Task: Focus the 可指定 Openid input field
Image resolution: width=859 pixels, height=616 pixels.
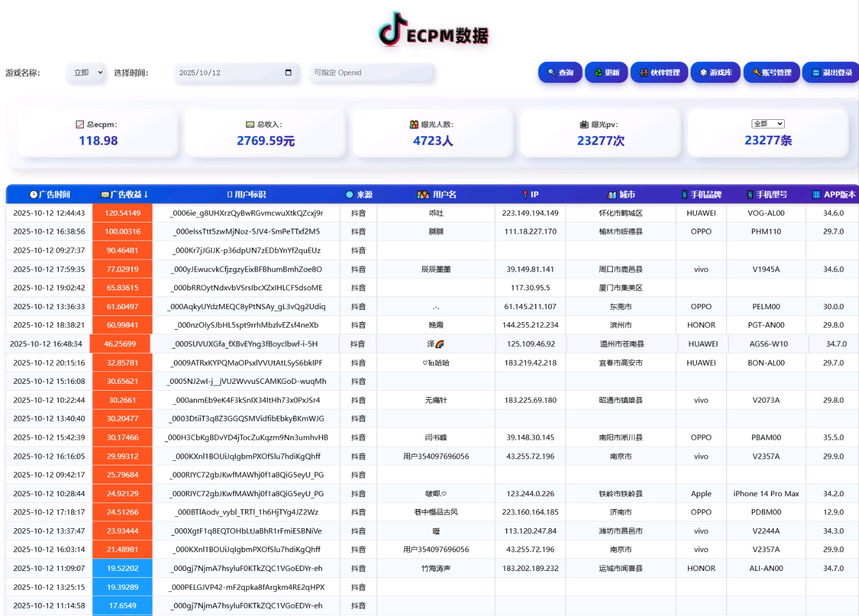Action: pyautogui.click(x=371, y=72)
